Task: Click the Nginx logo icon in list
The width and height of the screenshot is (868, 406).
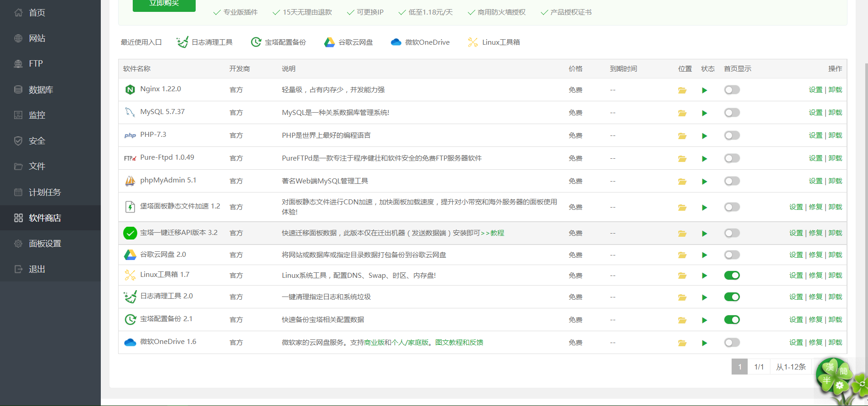Action: pyautogui.click(x=130, y=89)
